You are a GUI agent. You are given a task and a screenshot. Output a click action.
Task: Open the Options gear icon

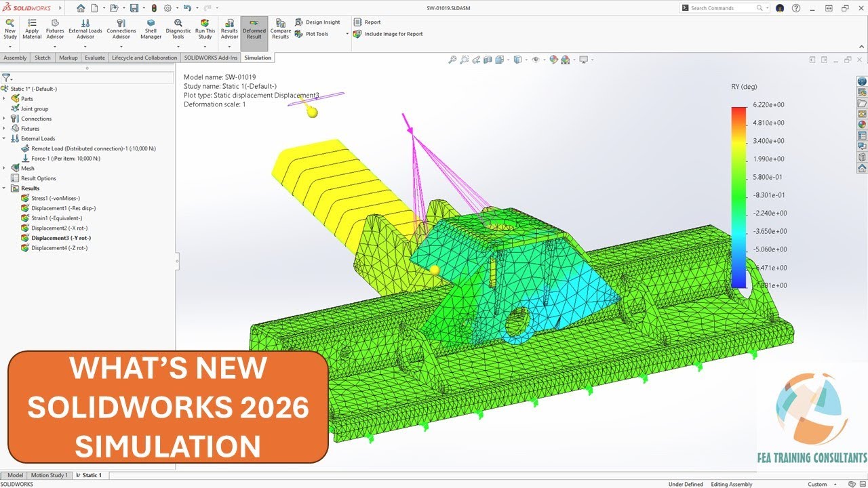pyautogui.click(x=167, y=8)
